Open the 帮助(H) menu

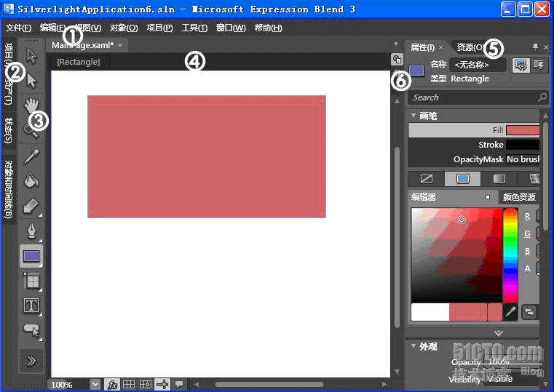pyautogui.click(x=268, y=28)
